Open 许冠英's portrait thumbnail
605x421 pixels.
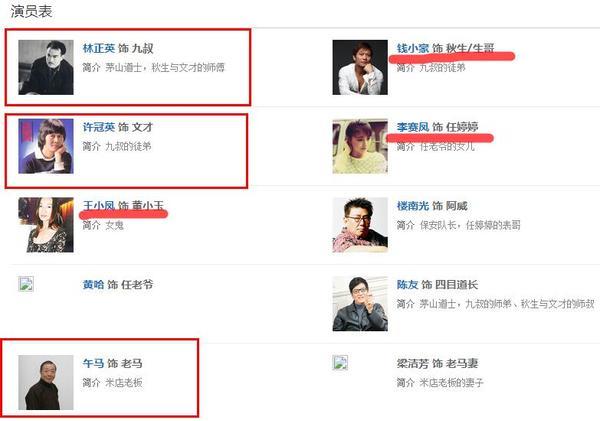click(46, 146)
